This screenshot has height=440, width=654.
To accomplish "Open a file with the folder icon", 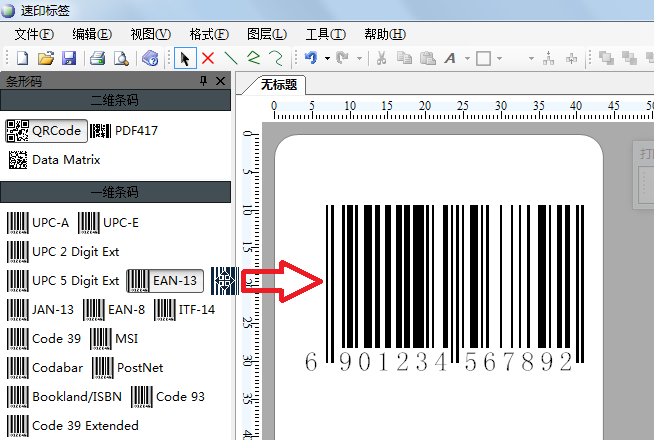I will [x=46, y=58].
